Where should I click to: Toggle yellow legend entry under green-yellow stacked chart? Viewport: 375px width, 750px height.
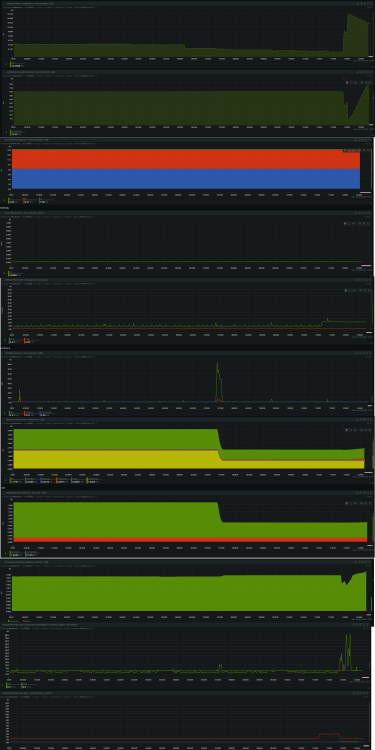point(94,480)
